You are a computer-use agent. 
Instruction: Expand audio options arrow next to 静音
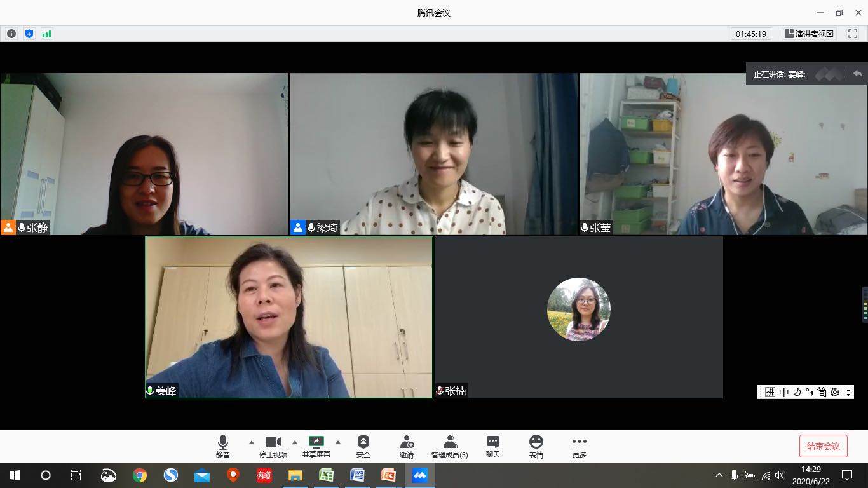(251, 442)
